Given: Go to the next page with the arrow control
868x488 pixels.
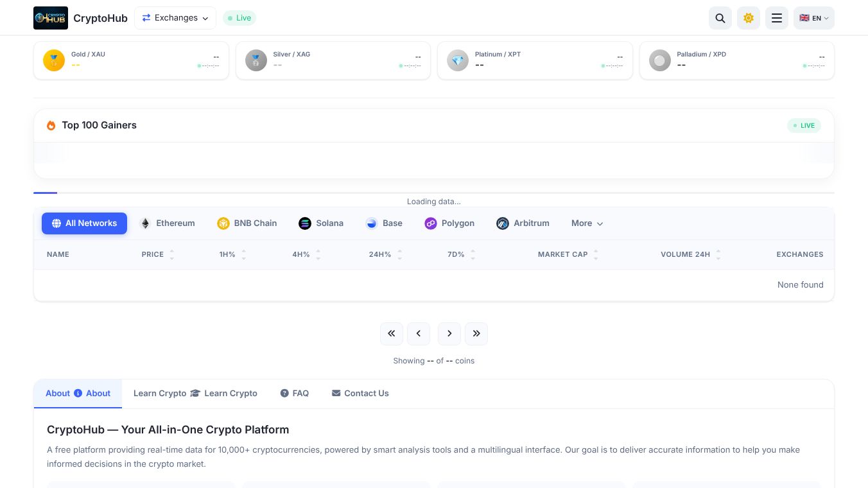Looking at the screenshot, I should pos(449,333).
